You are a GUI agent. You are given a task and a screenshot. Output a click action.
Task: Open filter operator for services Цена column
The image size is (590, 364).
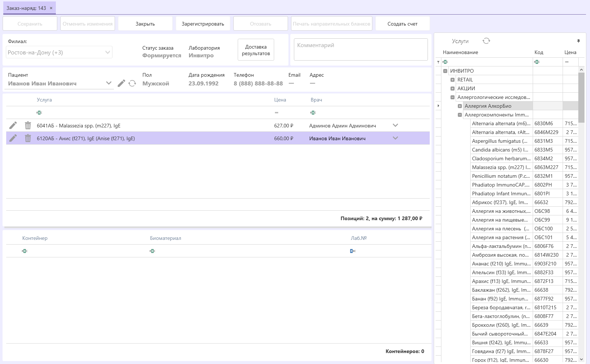pyautogui.click(x=567, y=62)
